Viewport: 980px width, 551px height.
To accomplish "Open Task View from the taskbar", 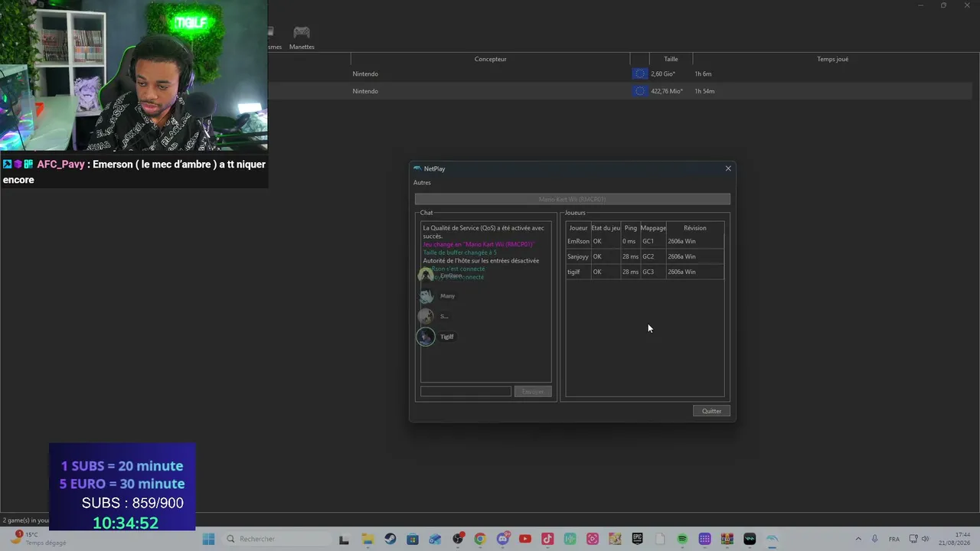I will 344,539.
